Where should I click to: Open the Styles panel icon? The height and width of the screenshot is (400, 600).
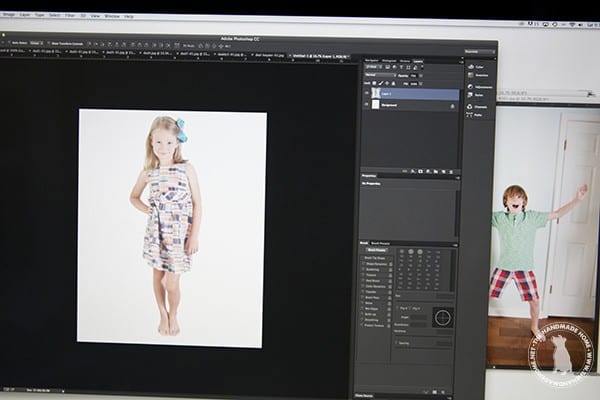470,95
